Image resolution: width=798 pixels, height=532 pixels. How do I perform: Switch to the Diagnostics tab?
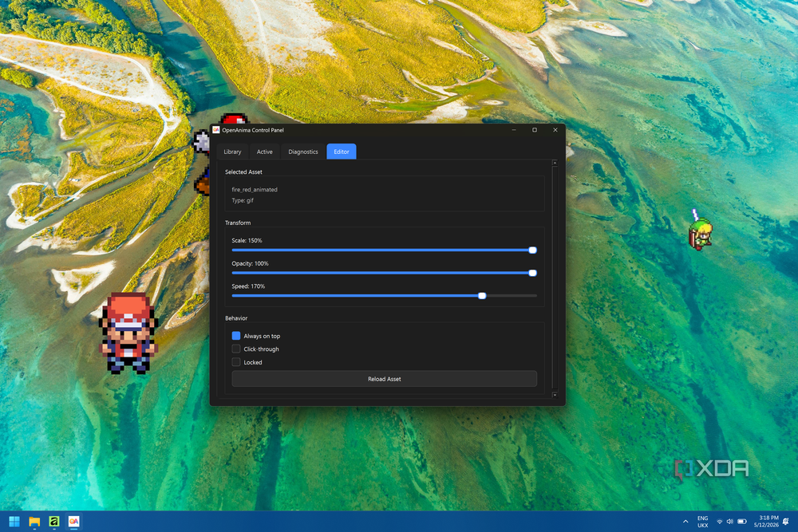(x=302, y=152)
